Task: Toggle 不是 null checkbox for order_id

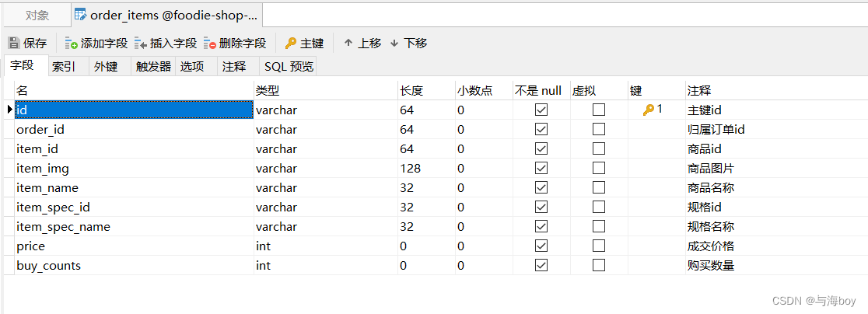Action: 541,129
